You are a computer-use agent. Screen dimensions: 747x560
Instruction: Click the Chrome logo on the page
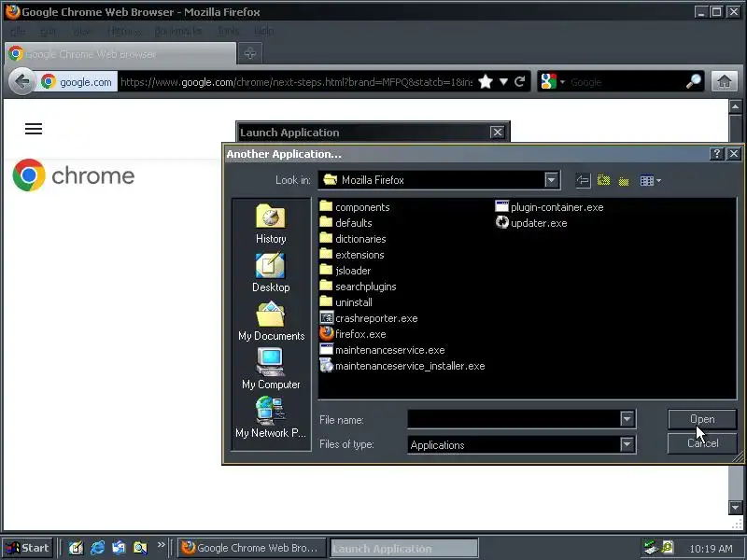[74, 175]
